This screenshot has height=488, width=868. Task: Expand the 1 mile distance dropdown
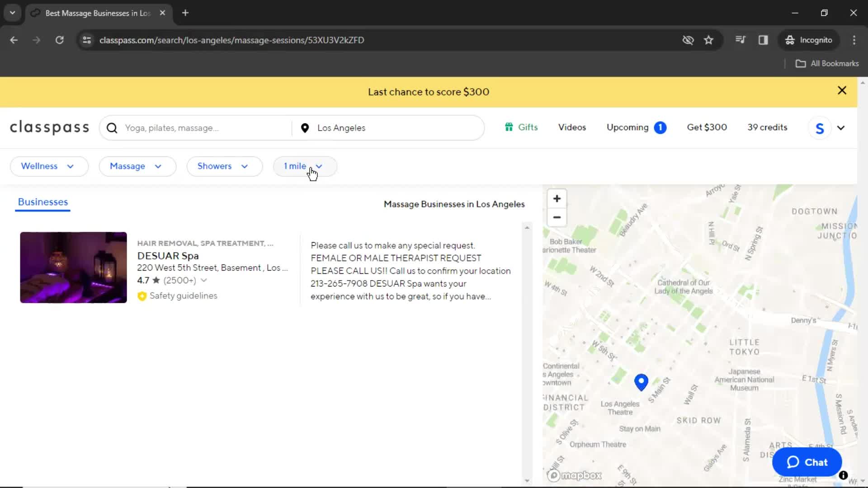coord(305,166)
